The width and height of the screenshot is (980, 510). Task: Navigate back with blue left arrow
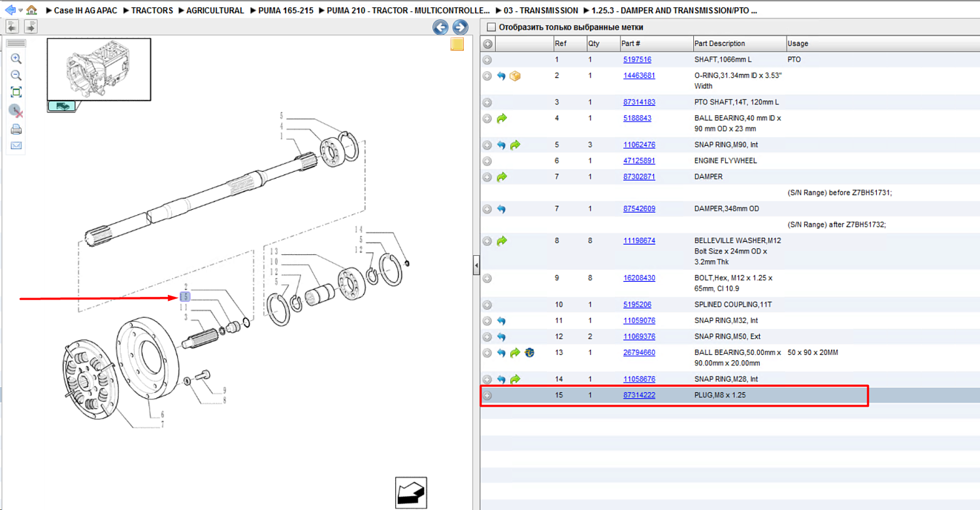click(10, 10)
